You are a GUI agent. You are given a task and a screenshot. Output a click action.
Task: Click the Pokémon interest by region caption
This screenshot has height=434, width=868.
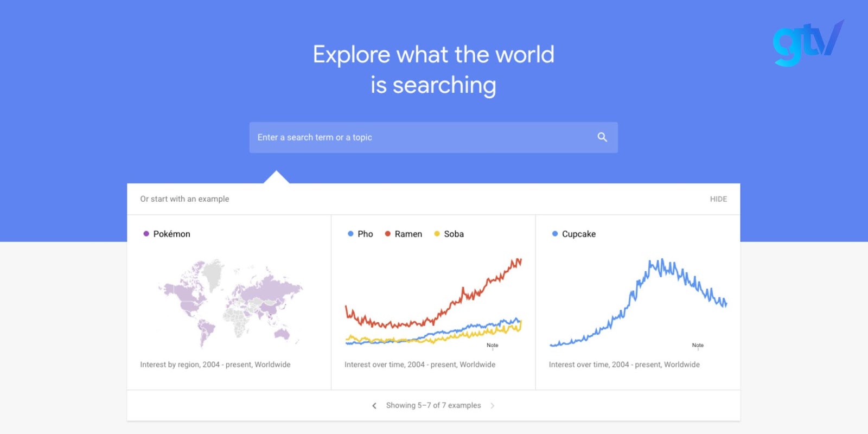(x=215, y=365)
